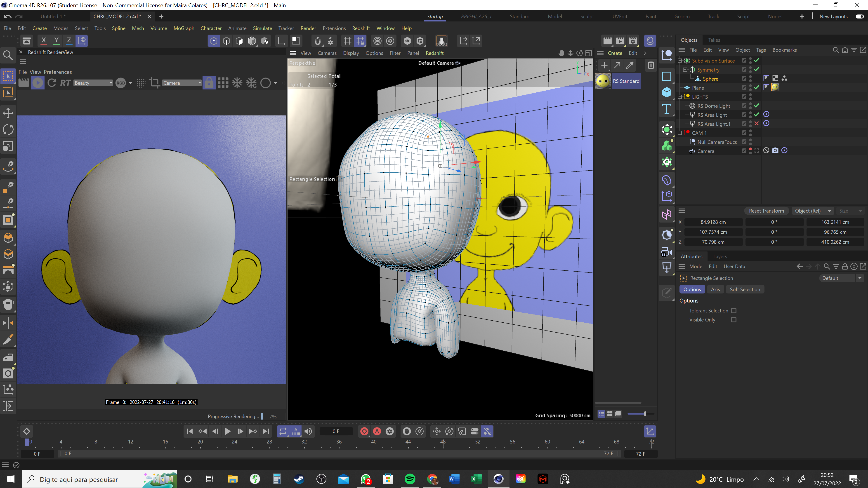Click the Refresh icon in Redshift RenderView
868x488 pixels.
click(x=52, y=83)
